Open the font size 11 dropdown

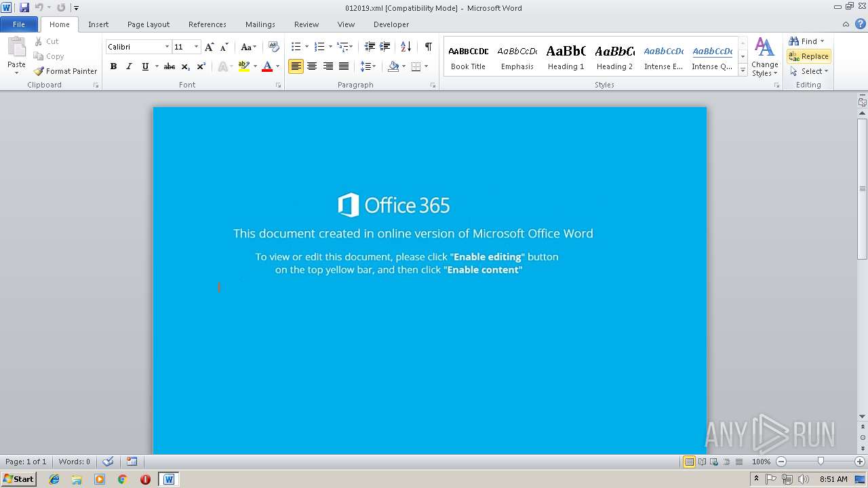pos(196,47)
